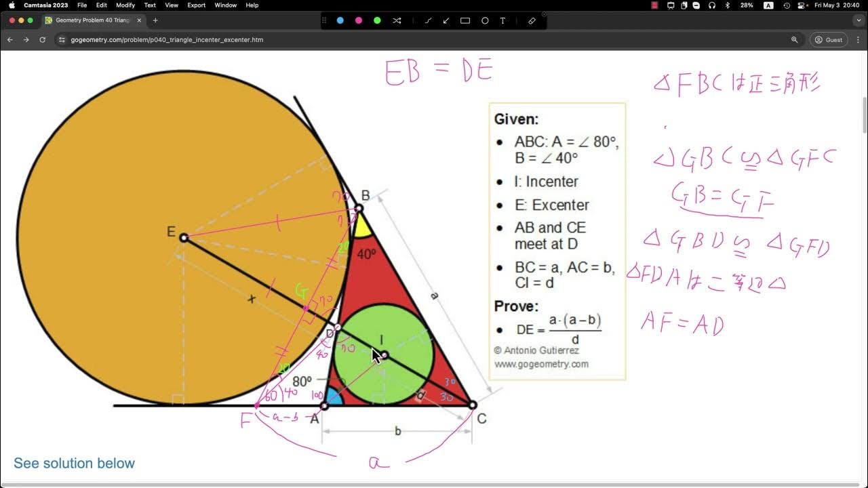Click the magnifier icon in Chrome's address bar
This screenshot has height=488, width=868.
[x=795, y=39]
